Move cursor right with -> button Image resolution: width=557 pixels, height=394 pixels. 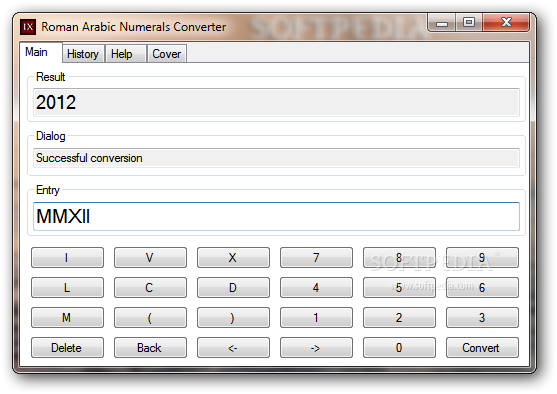point(317,347)
